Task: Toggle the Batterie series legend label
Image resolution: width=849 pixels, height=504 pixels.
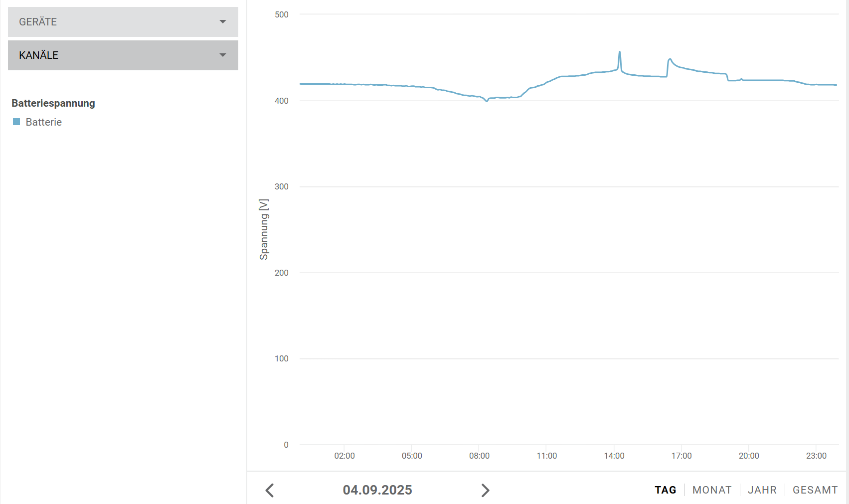Action: [x=44, y=122]
